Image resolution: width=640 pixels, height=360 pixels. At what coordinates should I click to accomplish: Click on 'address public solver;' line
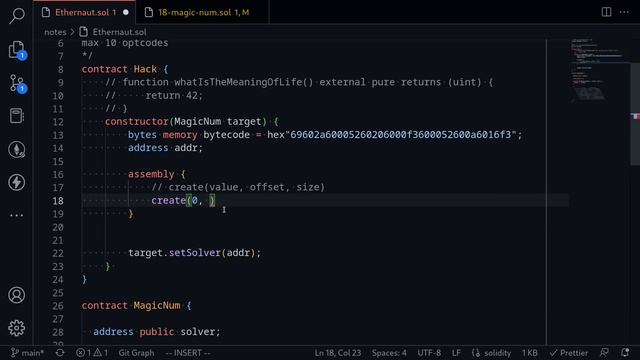(157, 332)
